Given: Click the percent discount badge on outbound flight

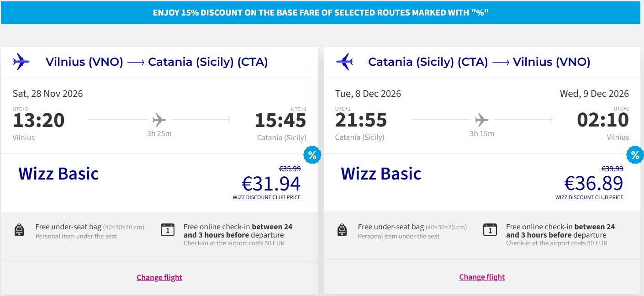Looking at the screenshot, I should pyautogui.click(x=312, y=156).
